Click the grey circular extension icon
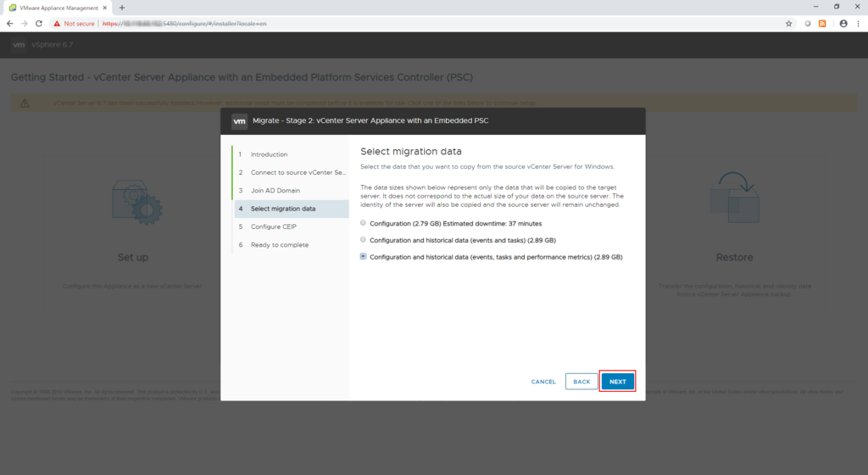The width and height of the screenshot is (868, 475). (x=808, y=23)
